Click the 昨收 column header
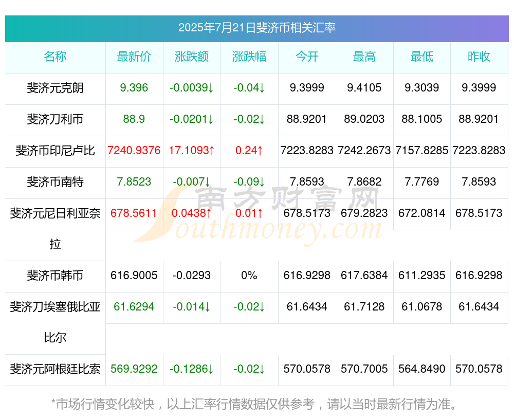The image size is (514, 420). (479, 57)
